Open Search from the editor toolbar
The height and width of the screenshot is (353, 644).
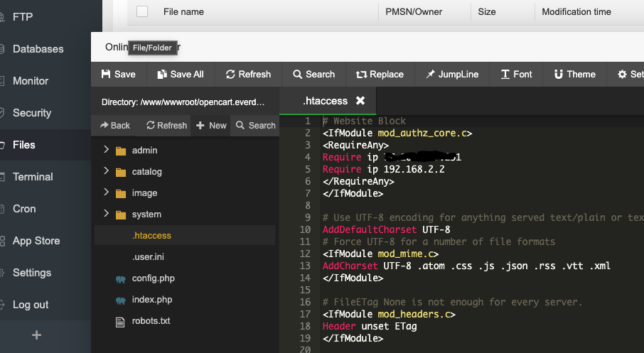[x=313, y=74]
